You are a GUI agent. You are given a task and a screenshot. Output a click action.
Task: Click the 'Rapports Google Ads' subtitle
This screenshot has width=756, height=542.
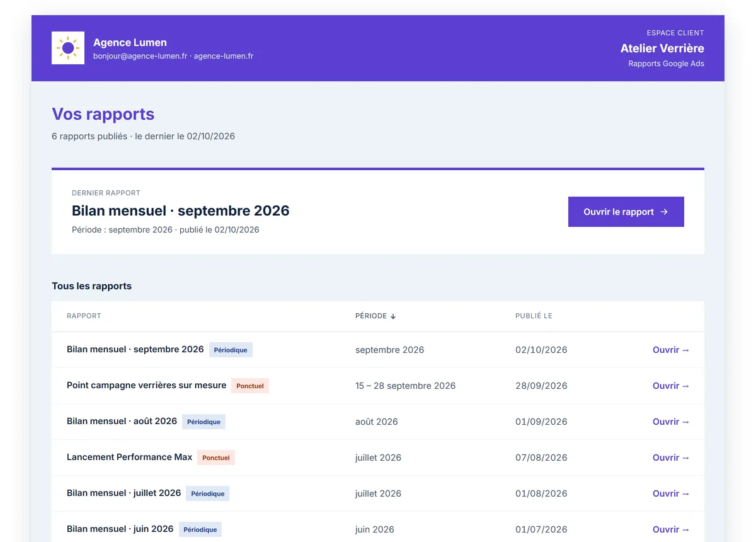(666, 64)
